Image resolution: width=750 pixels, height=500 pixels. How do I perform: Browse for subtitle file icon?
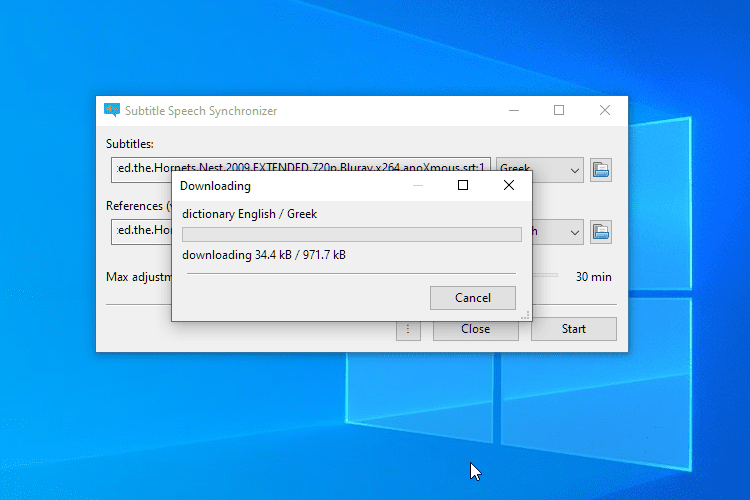tap(601, 170)
